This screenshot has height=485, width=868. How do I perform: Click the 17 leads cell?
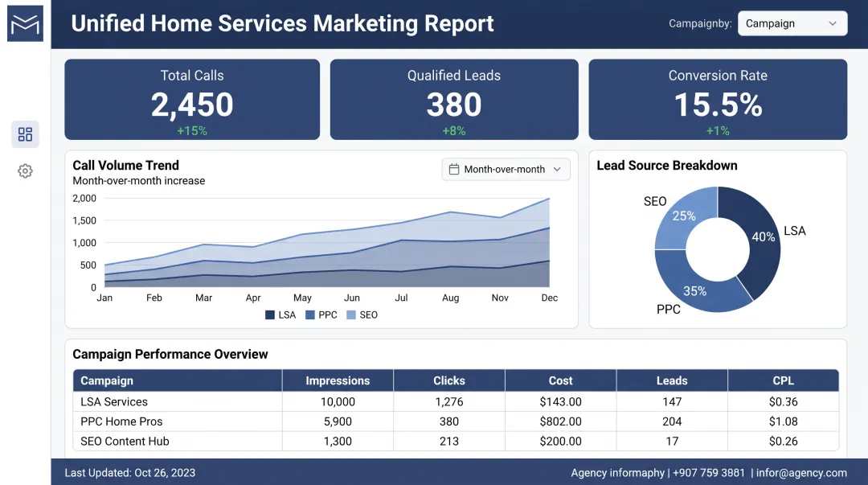(x=672, y=442)
